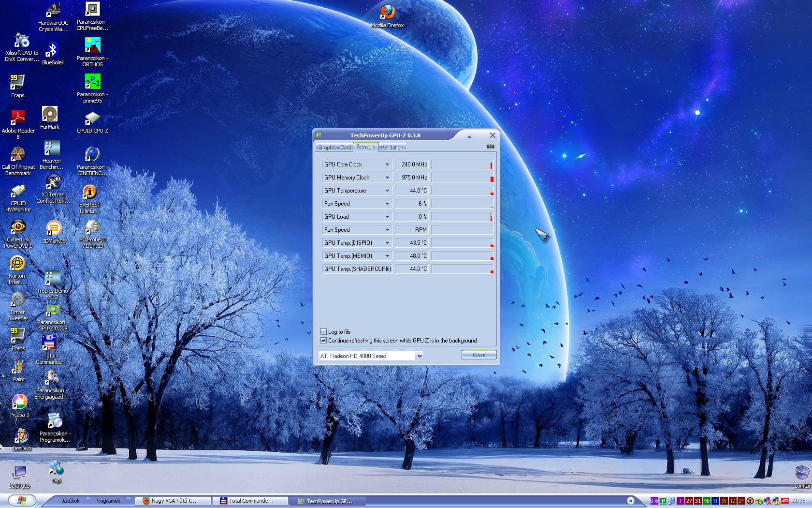Click the ATI tray icon

785,501
